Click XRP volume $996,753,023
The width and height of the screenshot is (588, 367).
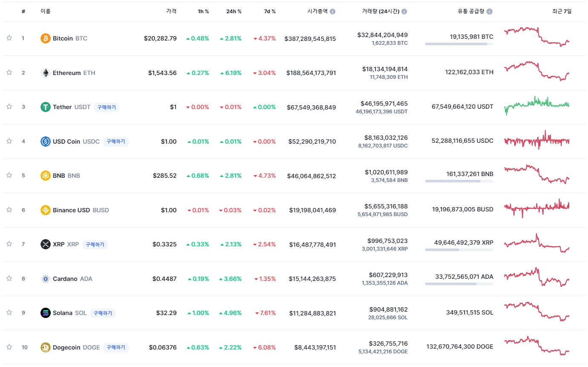[387, 241]
